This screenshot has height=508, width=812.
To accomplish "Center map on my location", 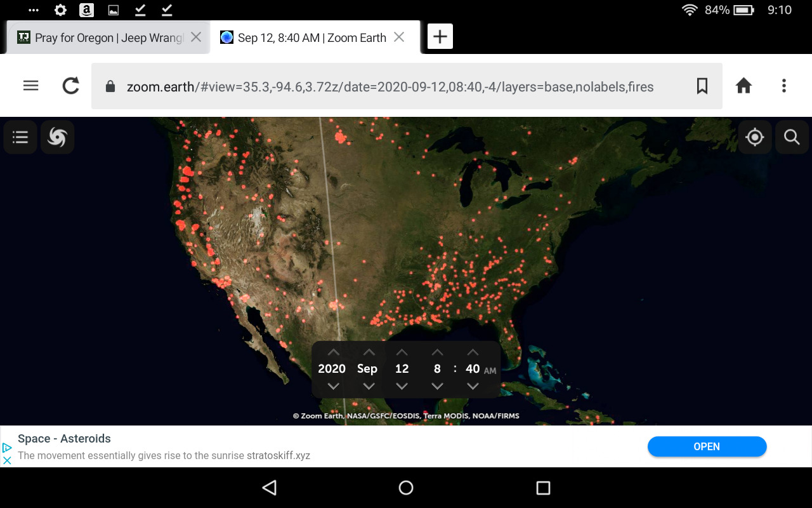I will [x=755, y=137].
